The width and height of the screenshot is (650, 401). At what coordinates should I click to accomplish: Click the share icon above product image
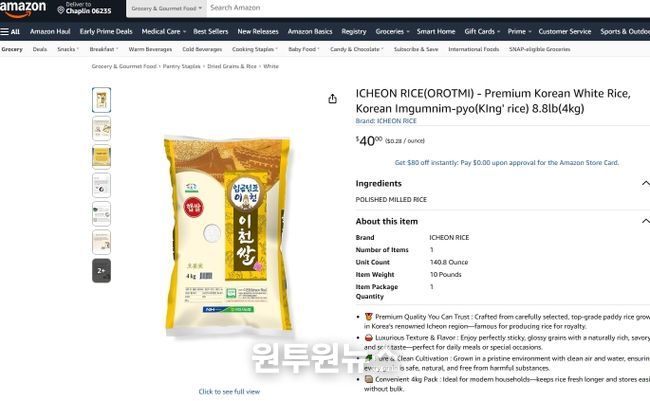(332, 99)
